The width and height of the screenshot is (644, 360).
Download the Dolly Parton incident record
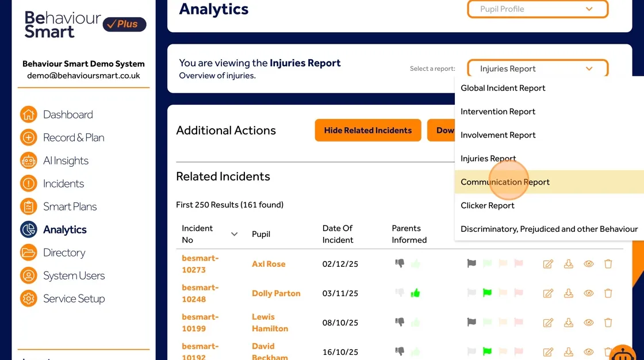pyautogui.click(x=568, y=293)
